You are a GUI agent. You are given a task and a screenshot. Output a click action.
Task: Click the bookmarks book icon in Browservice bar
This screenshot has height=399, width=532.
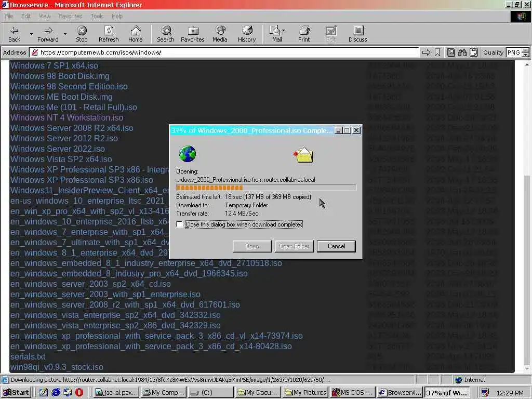(x=450, y=52)
